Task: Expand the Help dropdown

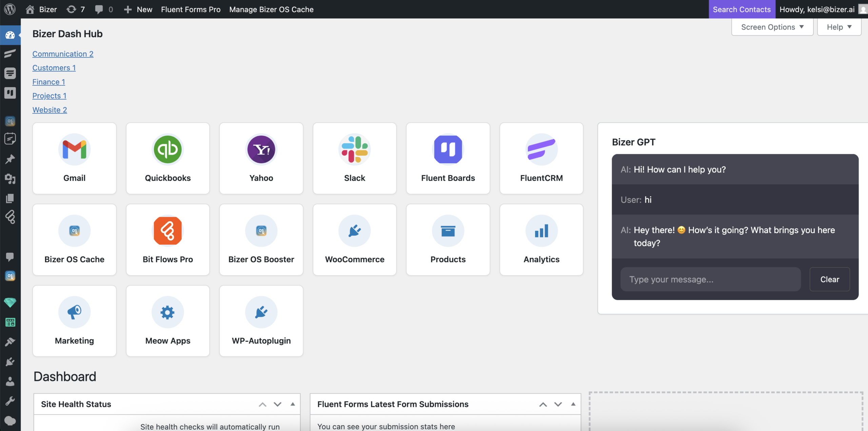Action: pos(839,27)
